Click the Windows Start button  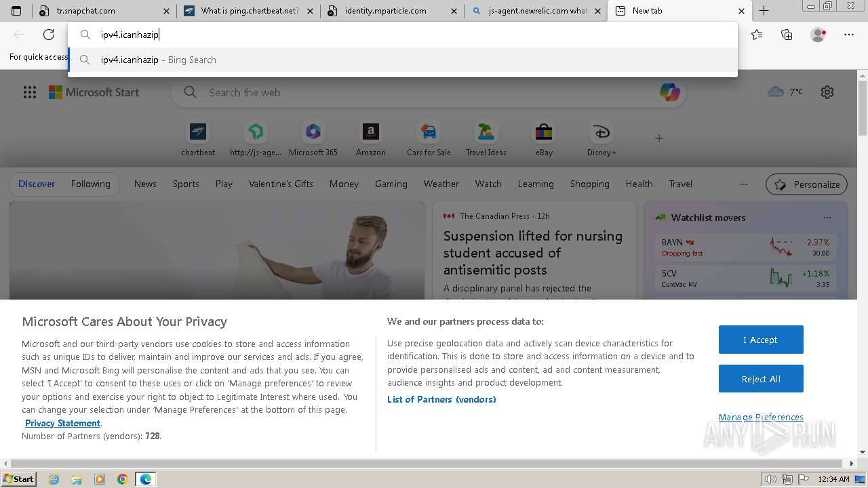coord(18,479)
